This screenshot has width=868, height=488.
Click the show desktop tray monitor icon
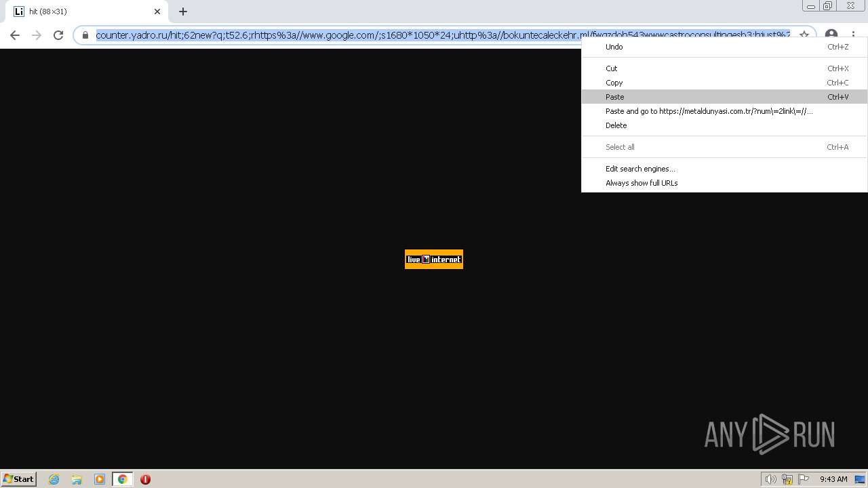(860, 479)
